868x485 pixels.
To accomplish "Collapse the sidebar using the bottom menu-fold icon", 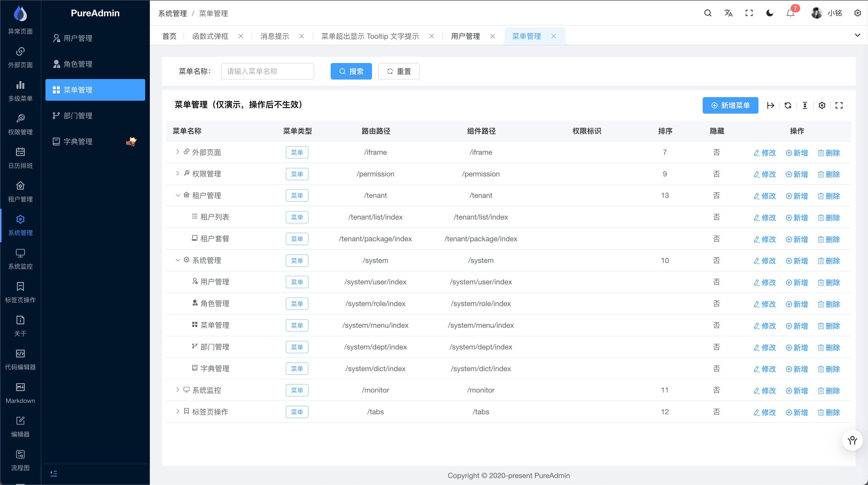I will [x=53, y=474].
